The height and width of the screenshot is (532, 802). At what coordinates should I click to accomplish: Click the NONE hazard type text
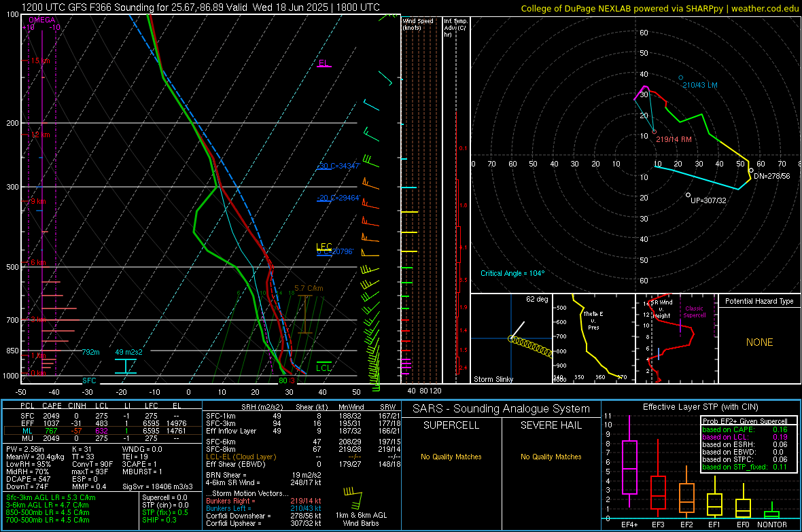(x=760, y=342)
